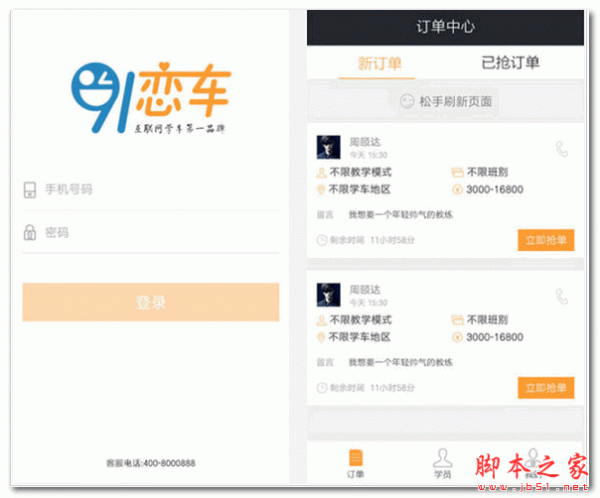Click class type icon in first order
The height and width of the screenshot is (498, 600).
click(457, 173)
